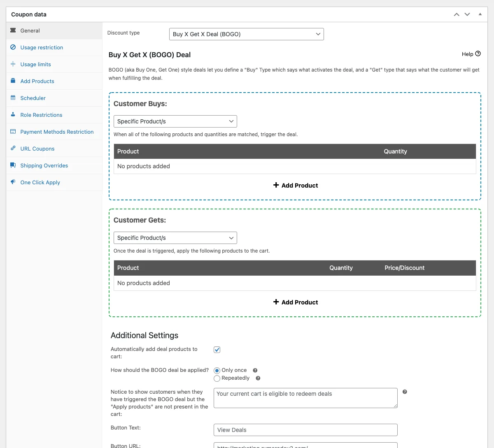This screenshot has height=448, width=494.
Task: Click the Role Restrictions user icon
Action: tap(13, 115)
